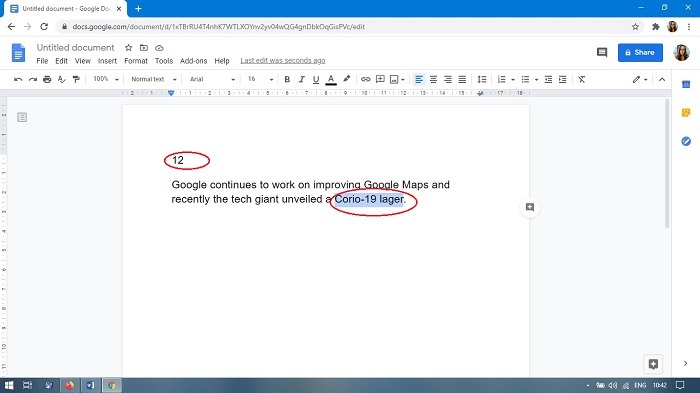
Task: Open Keep notes in side panel
Action: 686,113
